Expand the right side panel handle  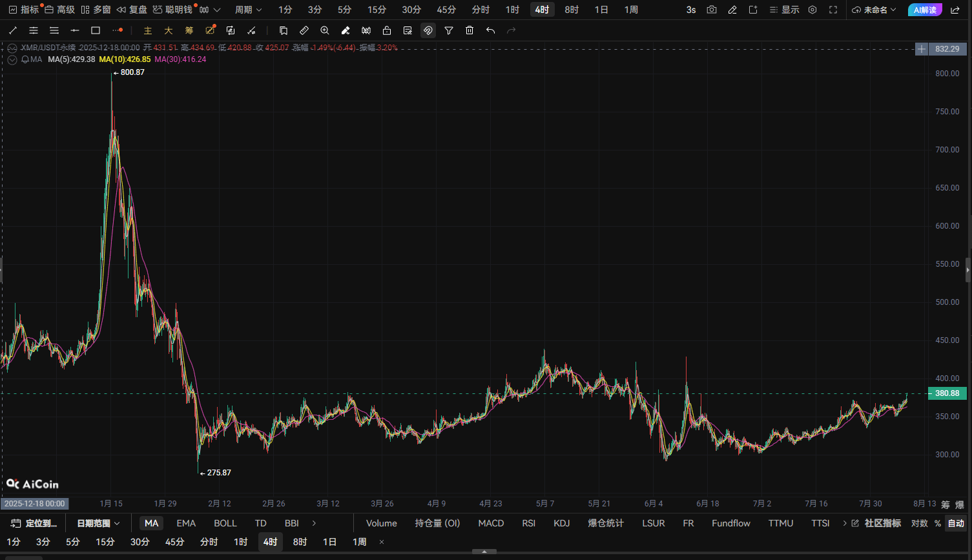tap(968, 270)
